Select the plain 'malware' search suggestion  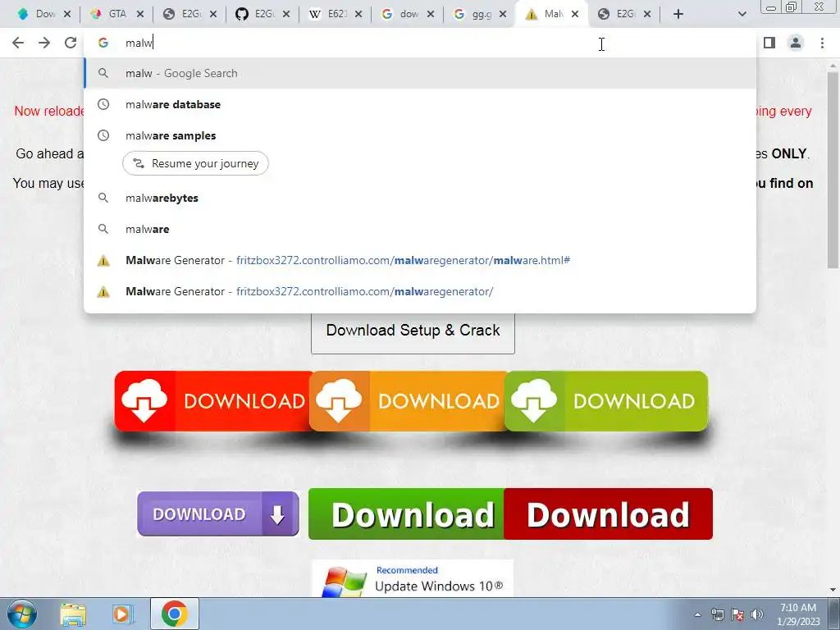point(420,230)
